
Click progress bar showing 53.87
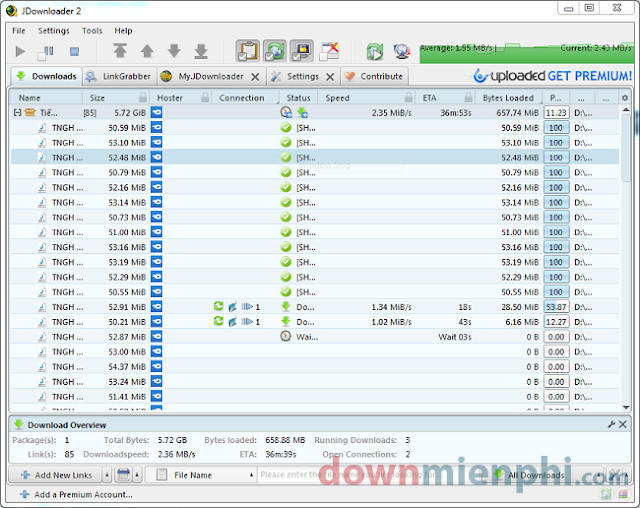click(556, 307)
